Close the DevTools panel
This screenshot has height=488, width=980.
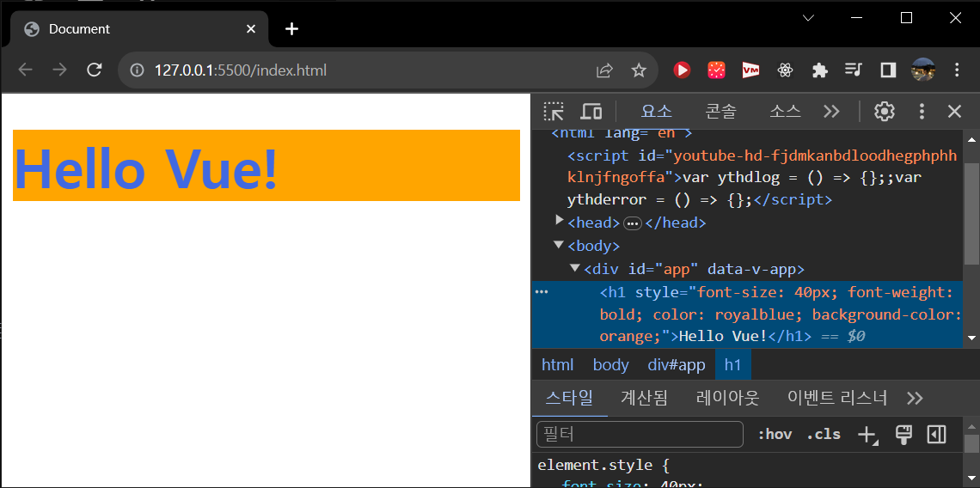(x=954, y=111)
